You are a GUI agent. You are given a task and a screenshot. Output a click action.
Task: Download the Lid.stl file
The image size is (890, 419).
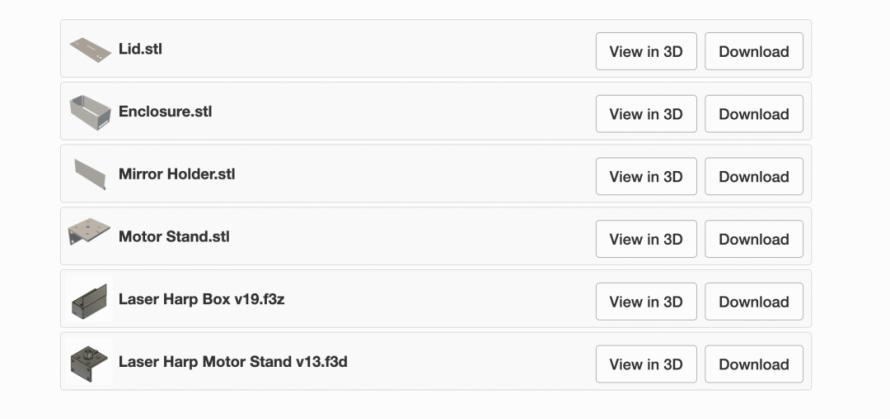coord(754,51)
